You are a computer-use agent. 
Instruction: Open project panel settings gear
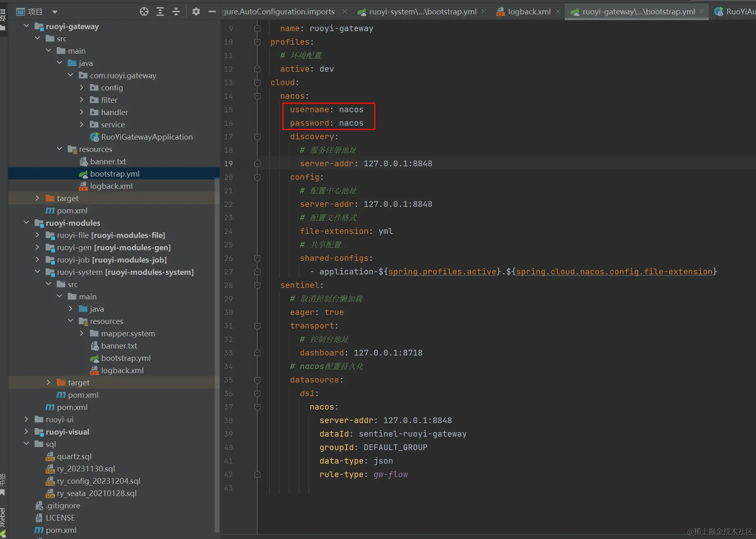196,11
